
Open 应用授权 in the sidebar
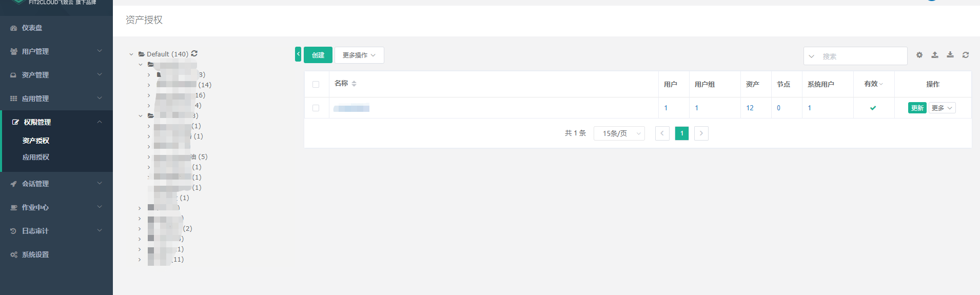coord(36,157)
